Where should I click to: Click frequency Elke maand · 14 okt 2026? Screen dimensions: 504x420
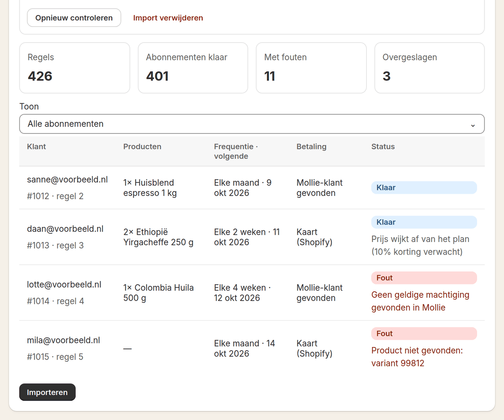244,348
